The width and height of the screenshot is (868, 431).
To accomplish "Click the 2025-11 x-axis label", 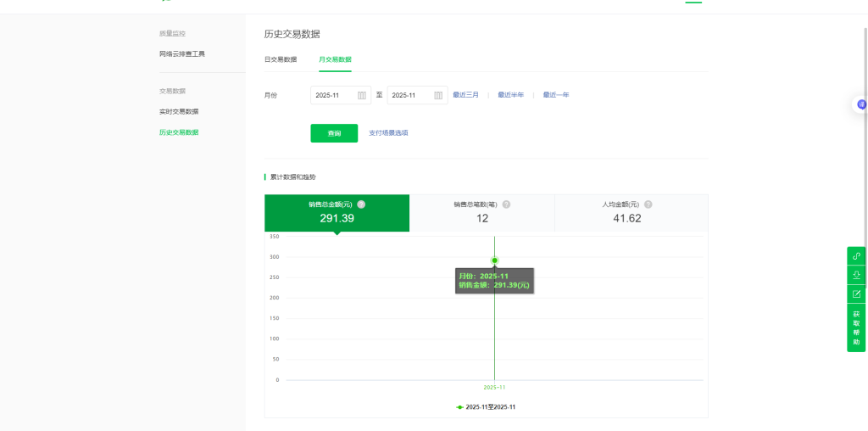I will pyautogui.click(x=494, y=387).
